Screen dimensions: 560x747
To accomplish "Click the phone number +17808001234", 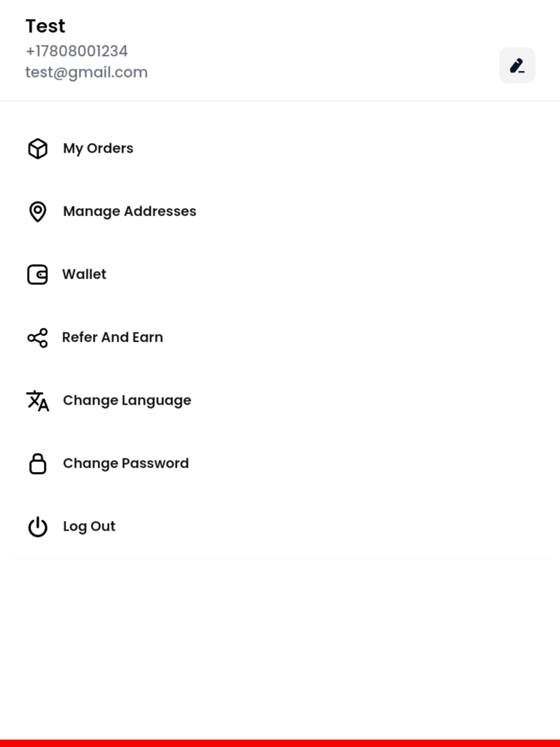I will pyautogui.click(x=77, y=51).
